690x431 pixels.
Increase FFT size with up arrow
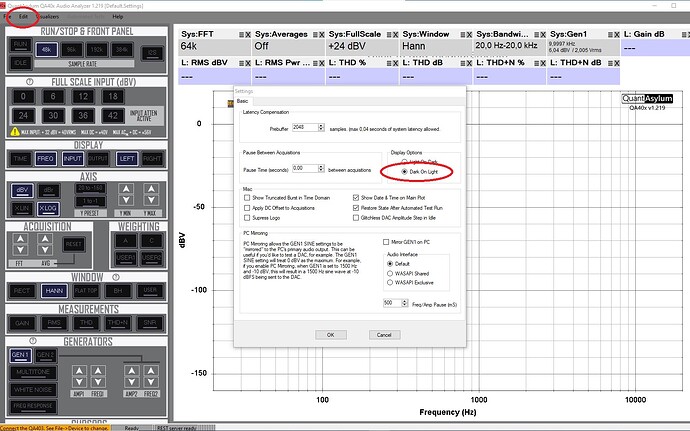20,239
